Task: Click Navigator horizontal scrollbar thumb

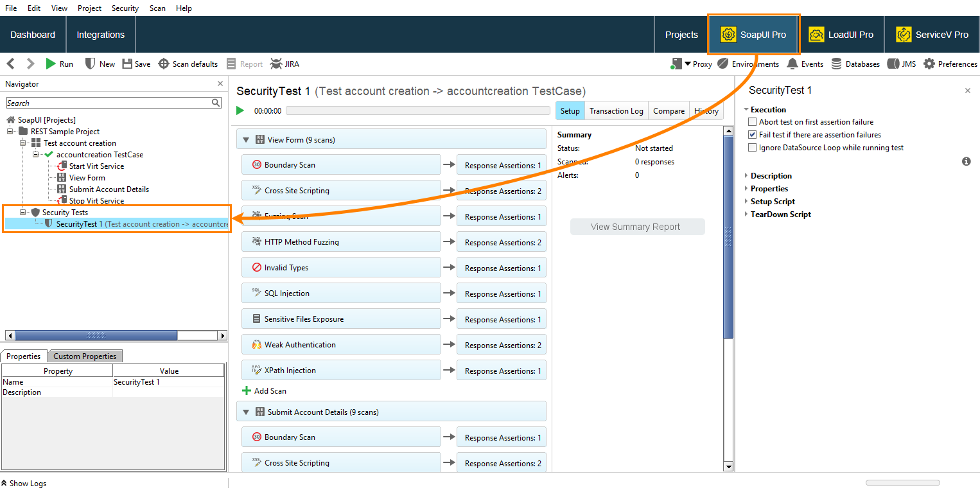Action: (x=96, y=335)
